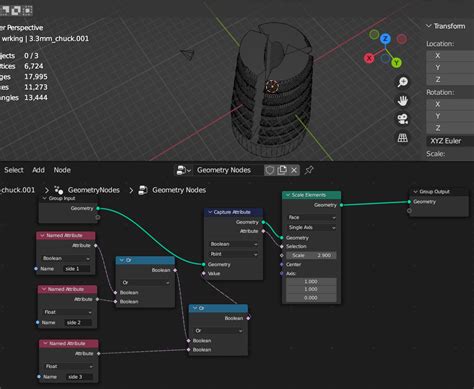Open node tree browse dropdown

click(x=183, y=170)
